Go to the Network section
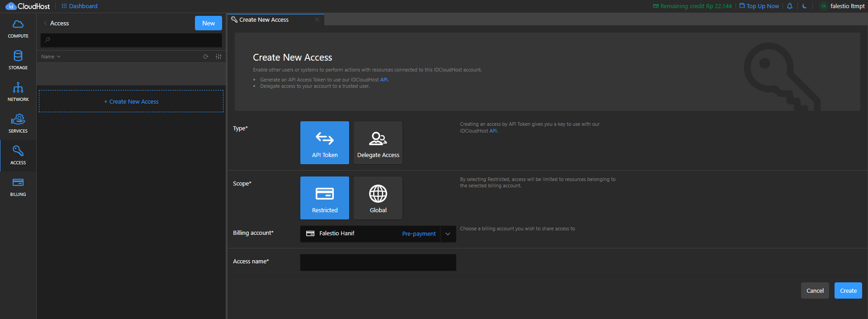The width and height of the screenshot is (868, 319). (18, 92)
